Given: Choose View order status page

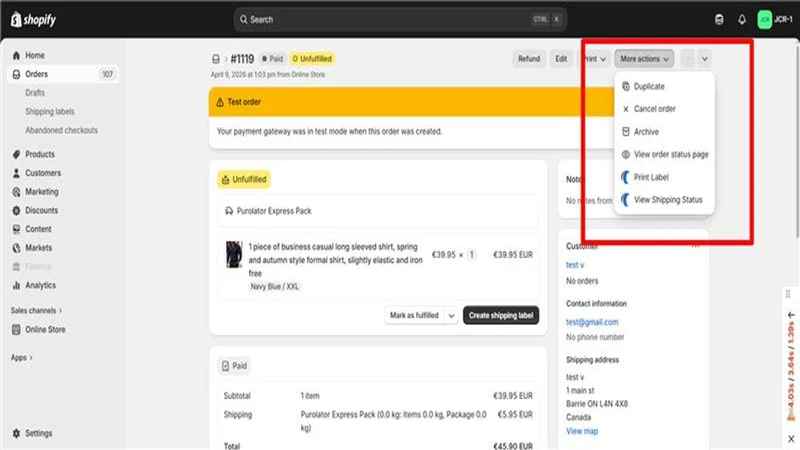Looking at the screenshot, I should 664,154.
